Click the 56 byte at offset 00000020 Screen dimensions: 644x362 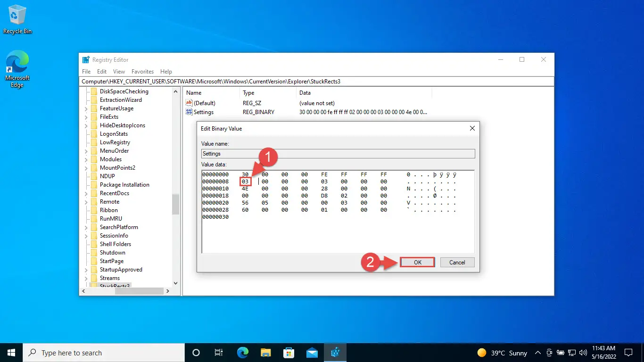coord(245,203)
